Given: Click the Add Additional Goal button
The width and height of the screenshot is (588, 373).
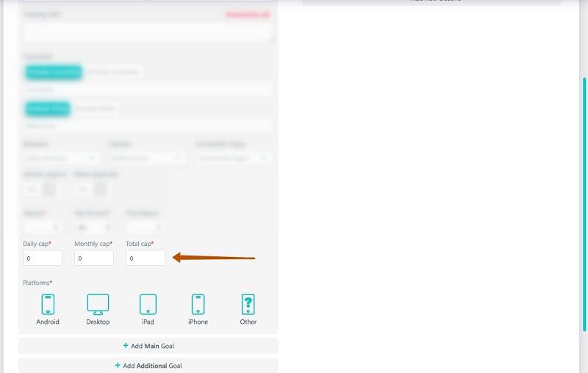Looking at the screenshot, I should [148, 366].
